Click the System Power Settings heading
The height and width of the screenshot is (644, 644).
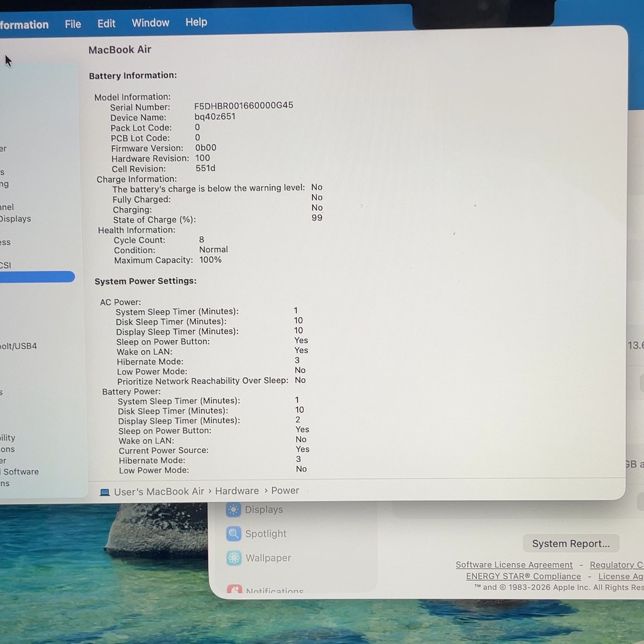pos(146,281)
